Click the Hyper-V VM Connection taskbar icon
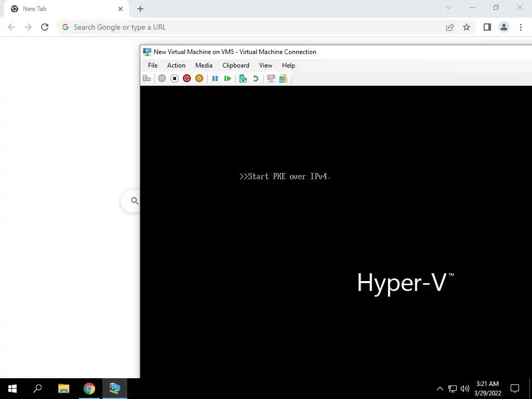Image resolution: width=532 pixels, height=399 pixels. [115, 389]
